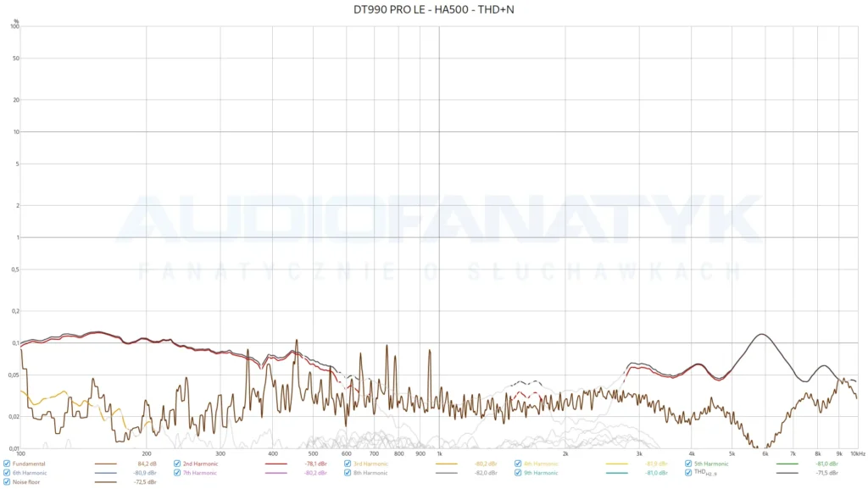Toggle the Noise floor checkbox
Screen dimensions: 868x489
tap(7, 482)
